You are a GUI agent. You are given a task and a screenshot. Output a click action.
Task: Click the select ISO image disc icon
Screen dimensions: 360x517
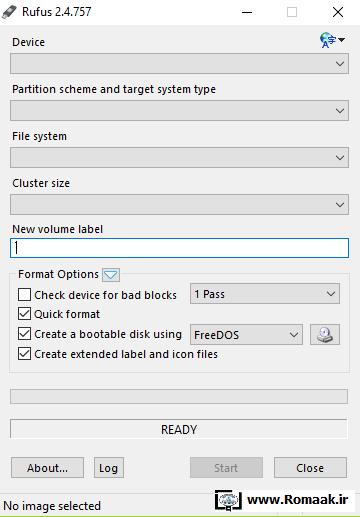325,334
